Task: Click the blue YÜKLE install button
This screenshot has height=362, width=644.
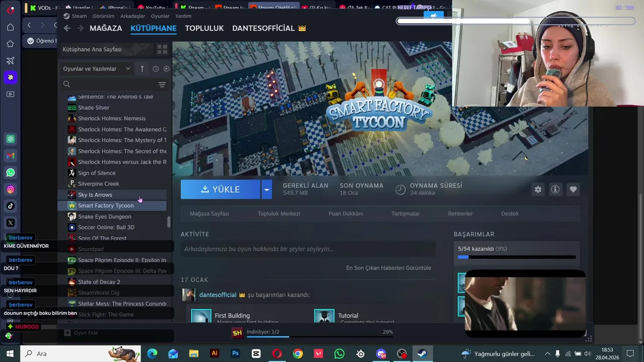Action: 220,190
